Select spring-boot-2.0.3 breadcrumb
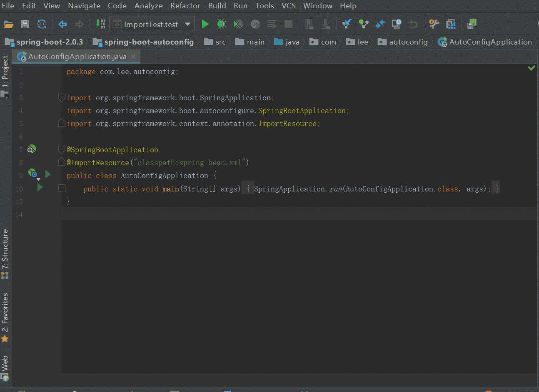The width and height of the screenshot is (539, 392). point(44,42)
